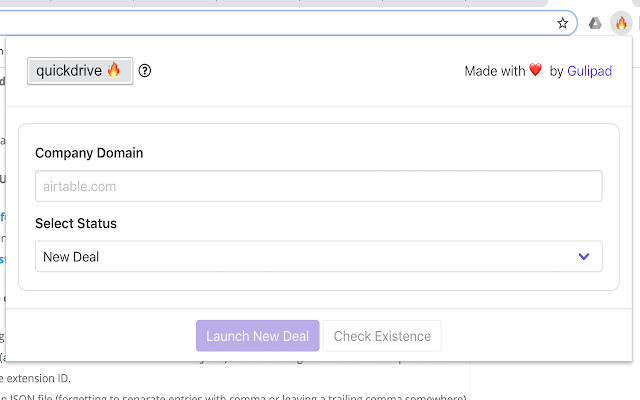Click the 'Company Domain' label text
This screenshot has width=640, height=400.
point(89,153)
